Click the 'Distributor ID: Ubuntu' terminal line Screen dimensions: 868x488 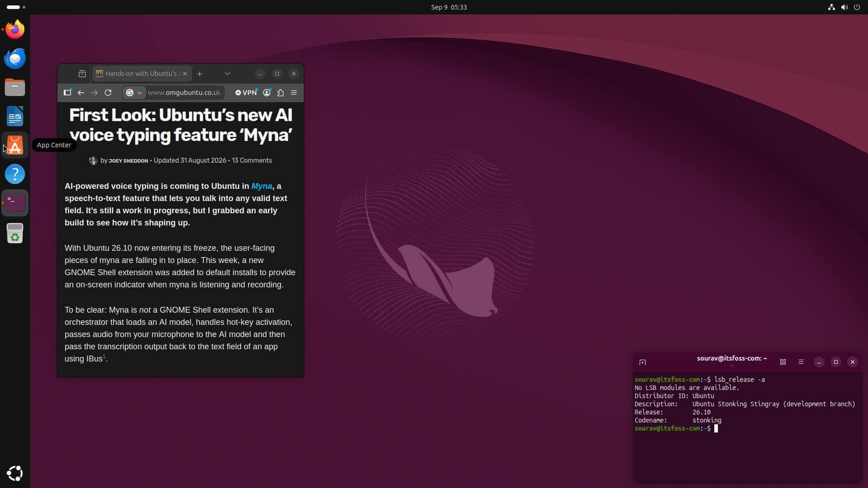(x=674, y=396)
